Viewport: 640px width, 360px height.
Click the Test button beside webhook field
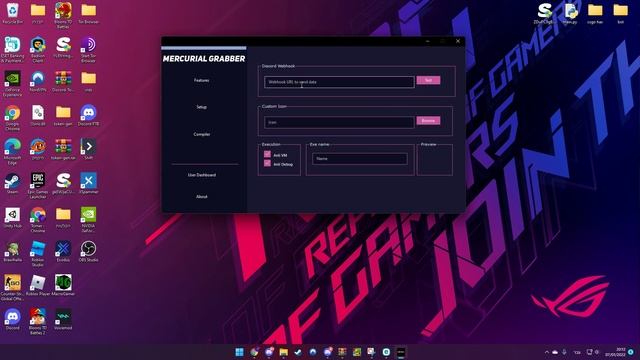pos(428,80)
